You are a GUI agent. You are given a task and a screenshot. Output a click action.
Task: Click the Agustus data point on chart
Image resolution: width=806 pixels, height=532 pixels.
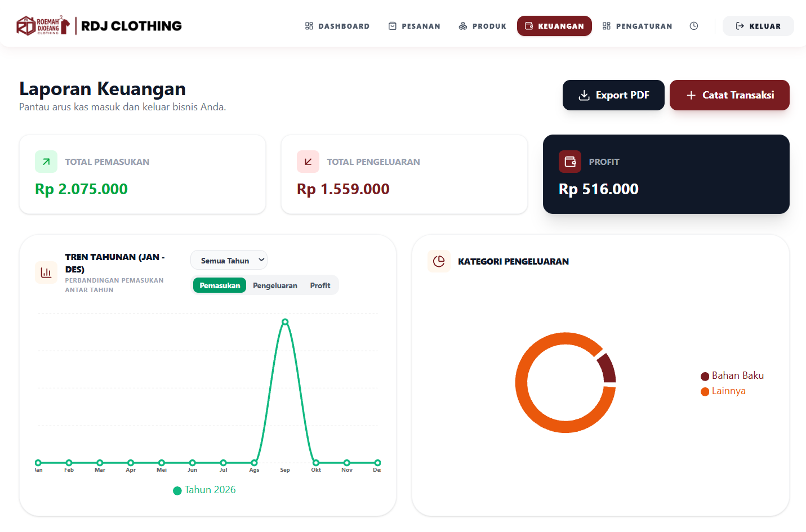click(254, 463)
